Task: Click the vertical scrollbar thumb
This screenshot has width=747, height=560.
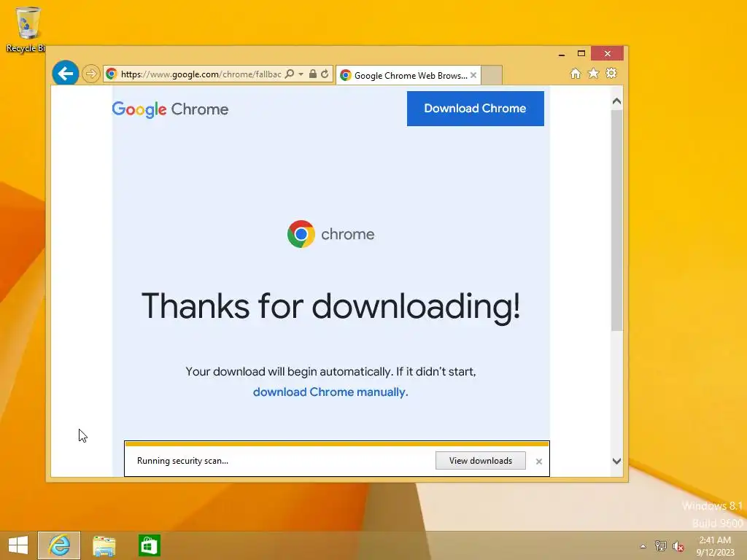Action: click(616, 220)
